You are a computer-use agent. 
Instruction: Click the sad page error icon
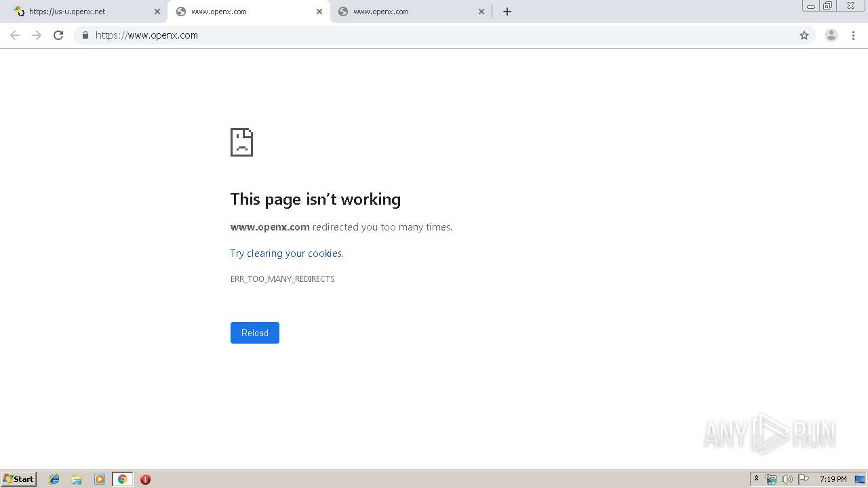(x=242, y=142)
